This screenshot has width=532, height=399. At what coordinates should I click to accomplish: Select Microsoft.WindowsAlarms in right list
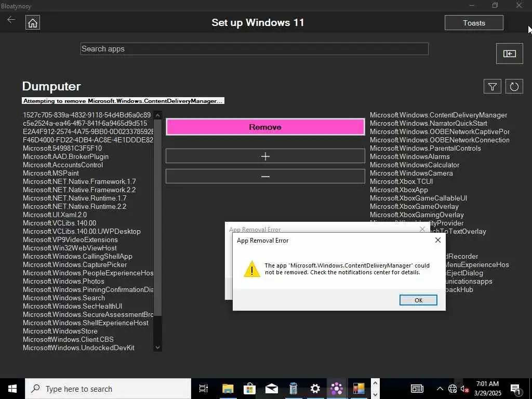pos(410,156)
